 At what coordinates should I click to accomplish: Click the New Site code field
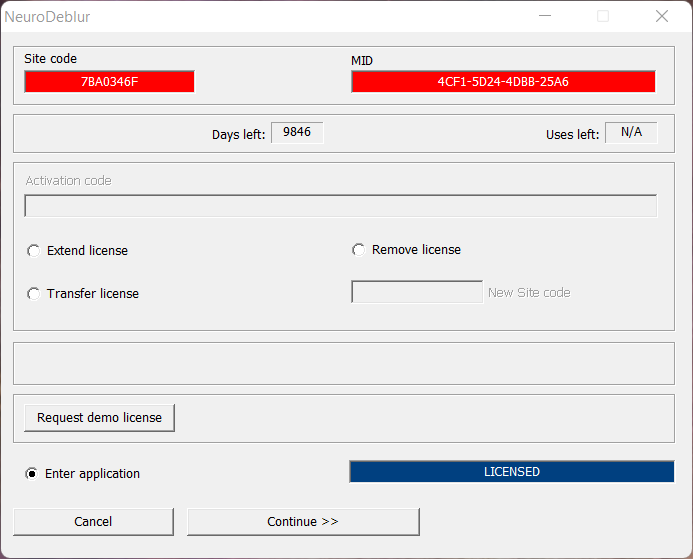(x=417, y=292)
